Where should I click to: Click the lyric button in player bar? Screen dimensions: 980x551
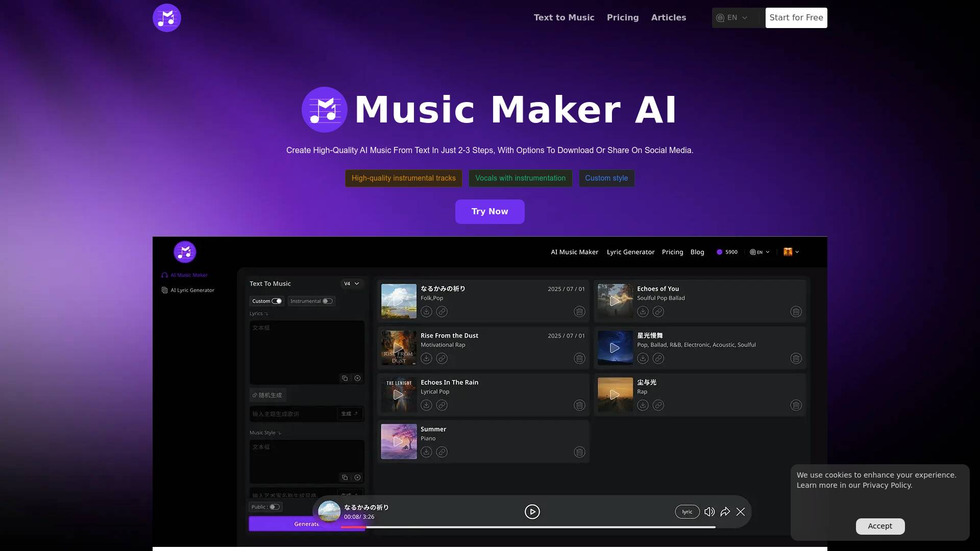(687, 512)
